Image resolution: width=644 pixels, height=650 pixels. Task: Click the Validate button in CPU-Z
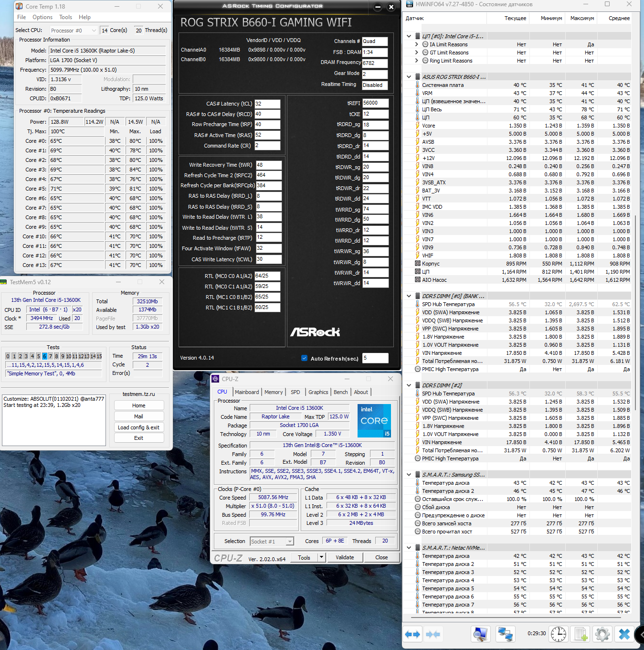tap(345, 557)
